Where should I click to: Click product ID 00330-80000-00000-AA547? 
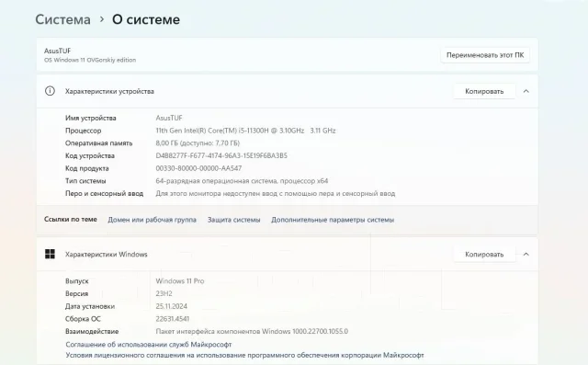pyautogui.click(x=198, y=168)
